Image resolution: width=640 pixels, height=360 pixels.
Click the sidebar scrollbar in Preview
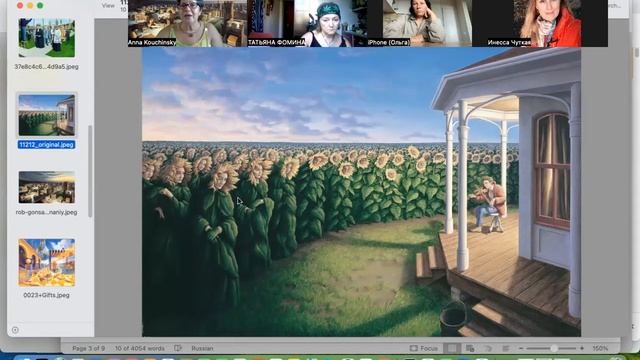click(90, 171)
